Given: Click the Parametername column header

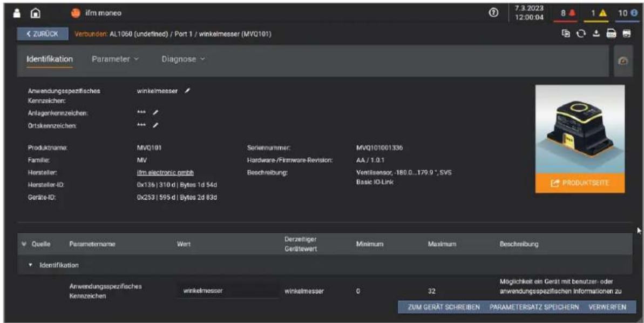Looking at the screenshot, I should pos(92,244).
